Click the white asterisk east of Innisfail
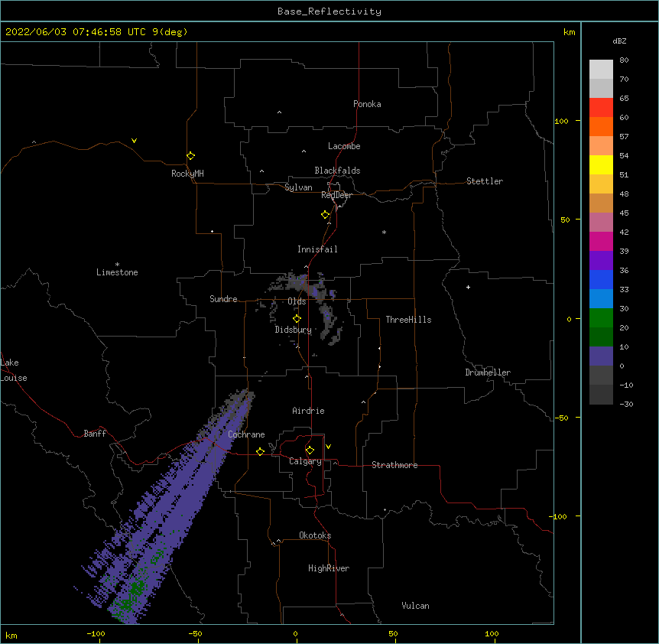The width and height of the screenshot is (659, 644). click(384, 232)
